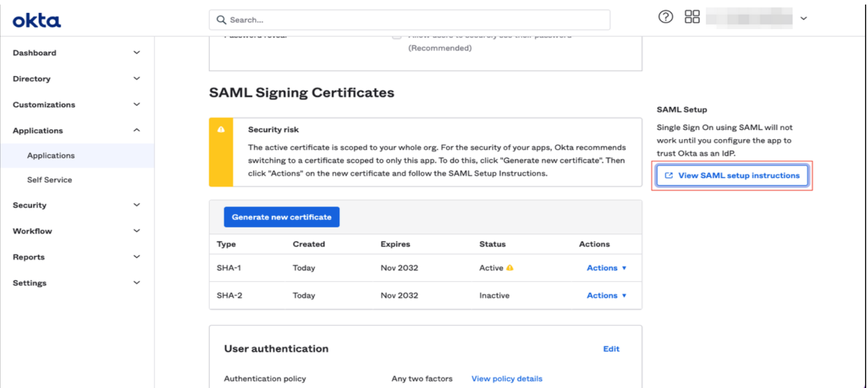Image resolution: width=868 pixels, height=388 pixels.
Task: Open the help question mark icon
Action: (665, 17)
